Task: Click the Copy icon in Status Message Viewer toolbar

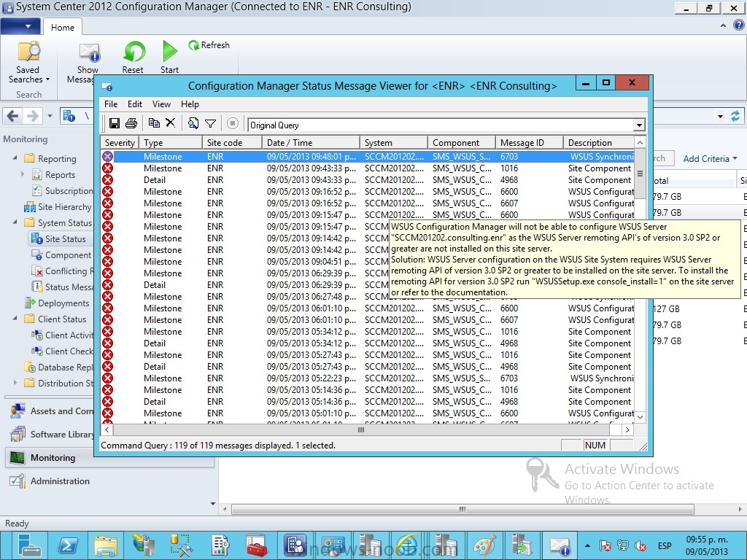Action: (154, 123)
